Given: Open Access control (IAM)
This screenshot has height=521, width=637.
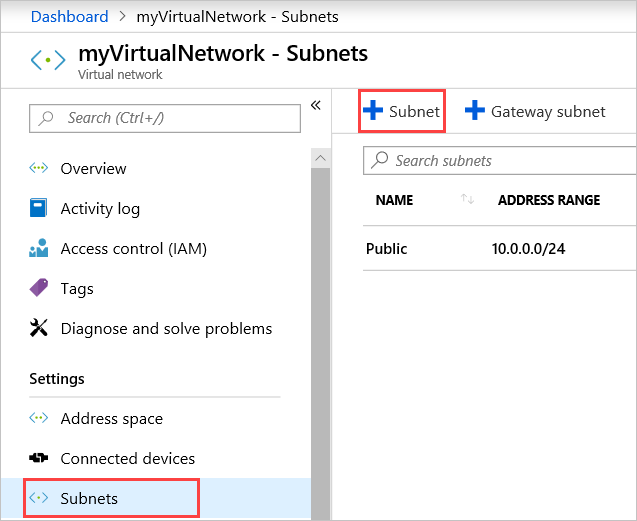Looking at the screenshot, I should click(x=134, y=248).
